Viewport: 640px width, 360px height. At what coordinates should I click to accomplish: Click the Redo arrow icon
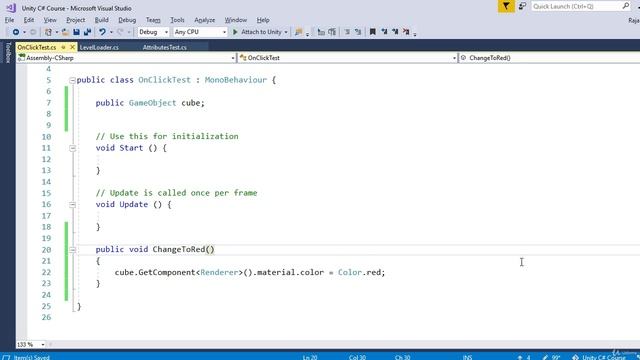120,32
